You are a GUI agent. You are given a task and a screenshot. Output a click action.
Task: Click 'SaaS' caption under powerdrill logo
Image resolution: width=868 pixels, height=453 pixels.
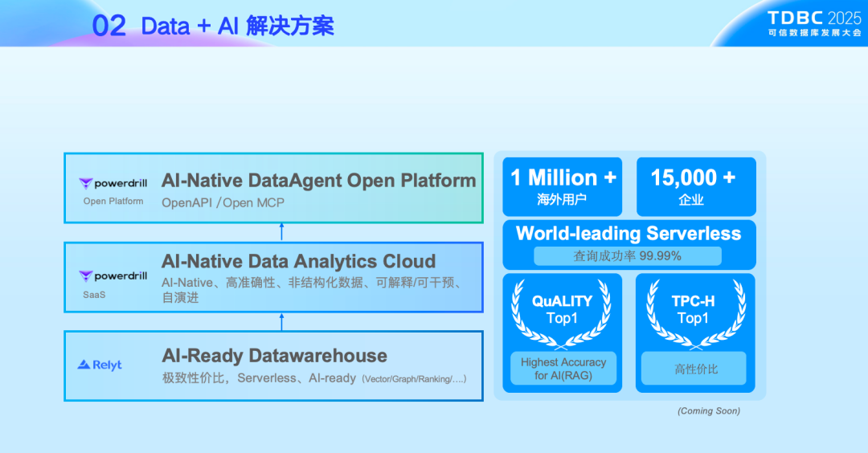tap(94, 295)
